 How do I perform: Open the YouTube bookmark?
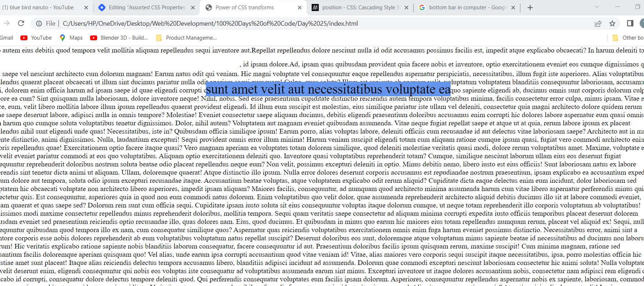click(x=36, y=38)
